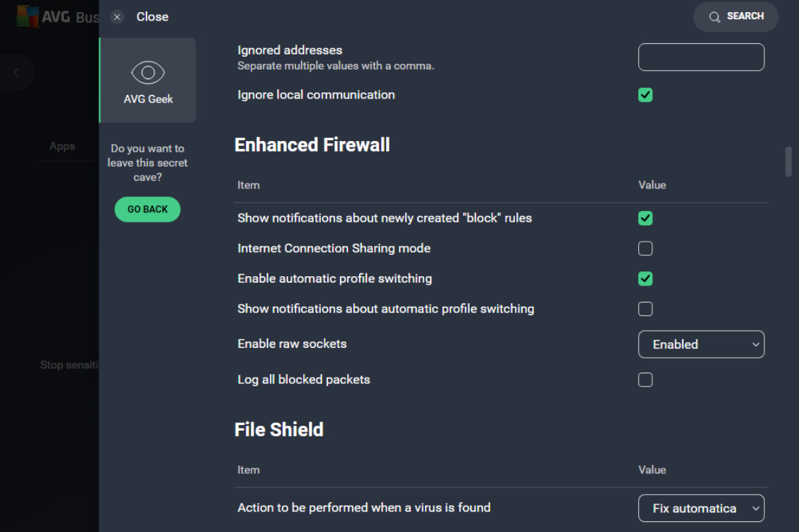Enable notifications about automatic profile switching
The width and height of the screenshot is (799, 532).
click(x=645, y=309)
